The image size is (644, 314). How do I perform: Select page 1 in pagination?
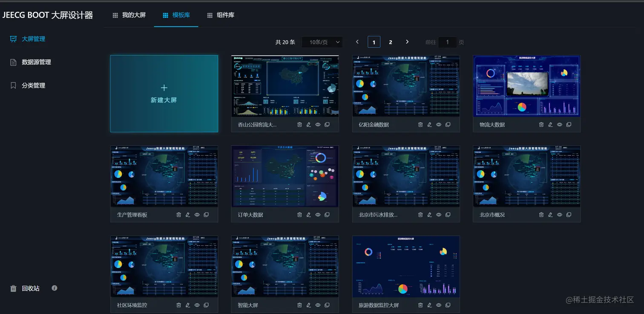[x=374, y=42]
